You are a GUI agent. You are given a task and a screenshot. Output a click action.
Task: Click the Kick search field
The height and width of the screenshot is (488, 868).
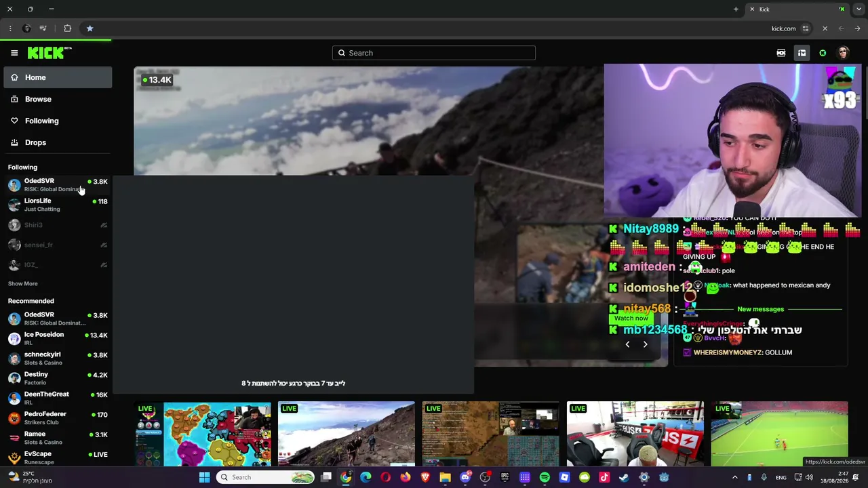pyautogui.click(x=434, y=53)
